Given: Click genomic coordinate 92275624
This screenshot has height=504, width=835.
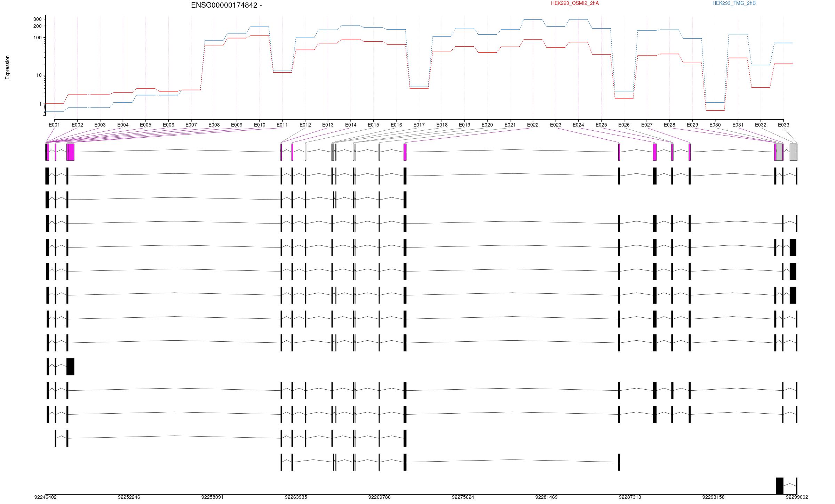Looking at the screenshot, I should pyautogui.click(x=463, y=497).
